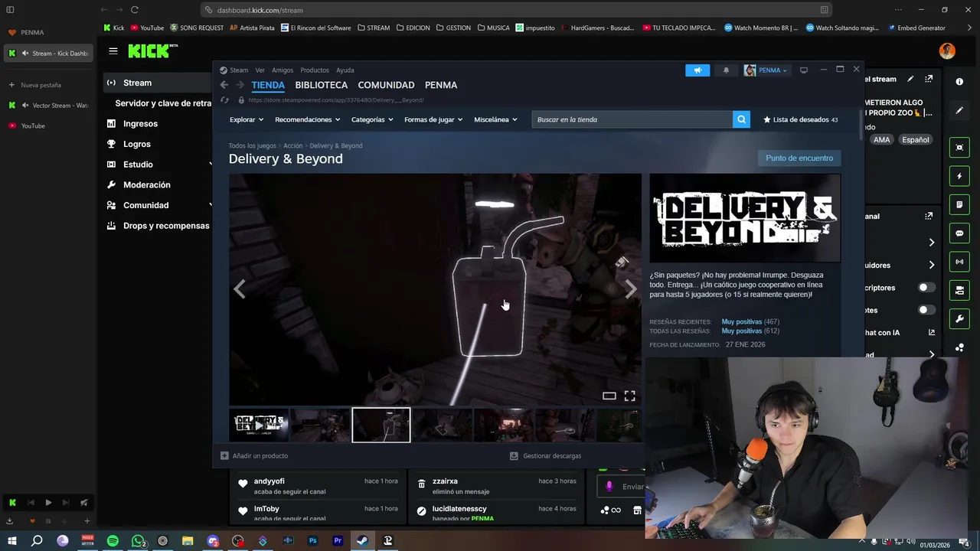Open Ingresos in Kick dashboard sidebar
980x551 pixels.
[x=140, y=123]
